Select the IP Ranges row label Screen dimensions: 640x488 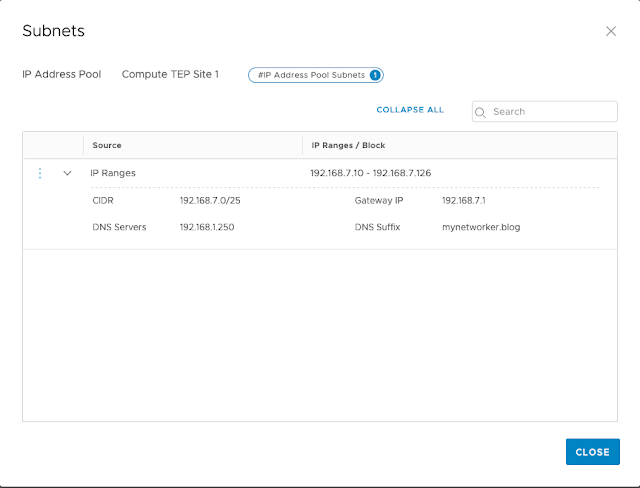pos(113,173)
